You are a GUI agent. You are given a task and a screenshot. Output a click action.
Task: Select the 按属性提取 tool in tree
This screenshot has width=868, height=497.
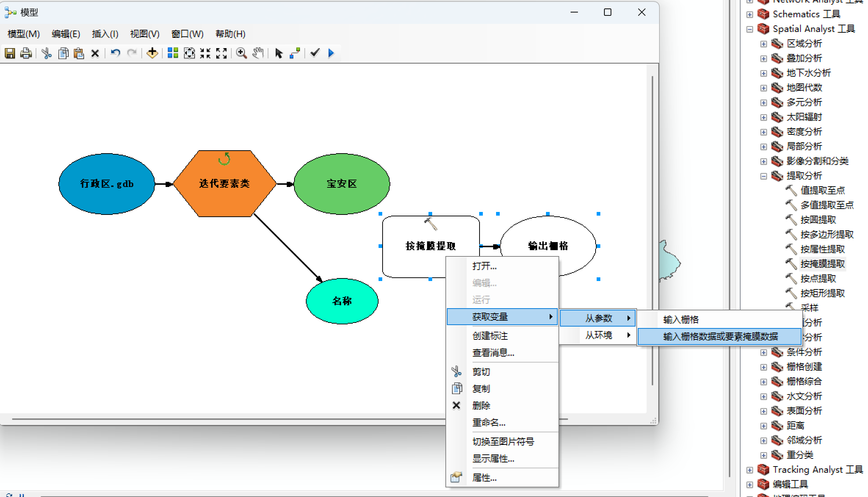point(822,249)
